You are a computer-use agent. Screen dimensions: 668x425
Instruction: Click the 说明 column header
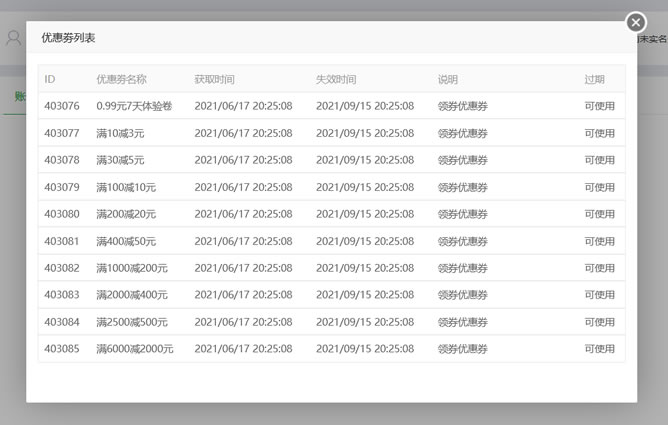(x=448, y=79)
